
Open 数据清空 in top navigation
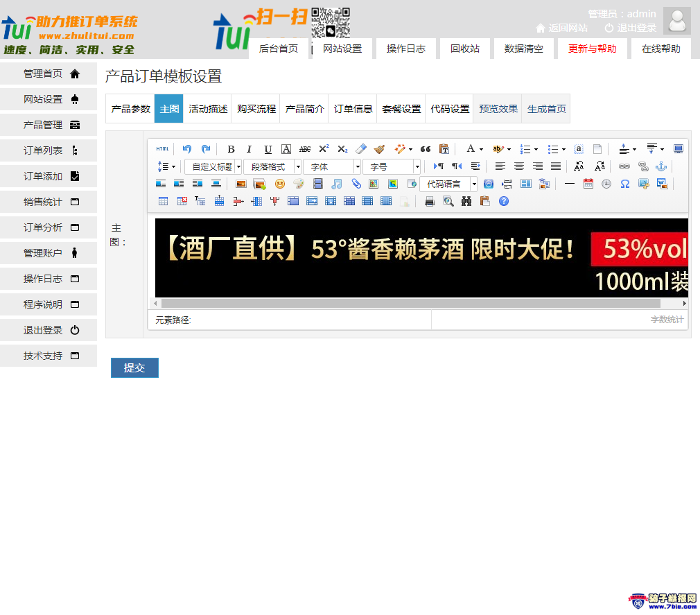coord(523,49)
